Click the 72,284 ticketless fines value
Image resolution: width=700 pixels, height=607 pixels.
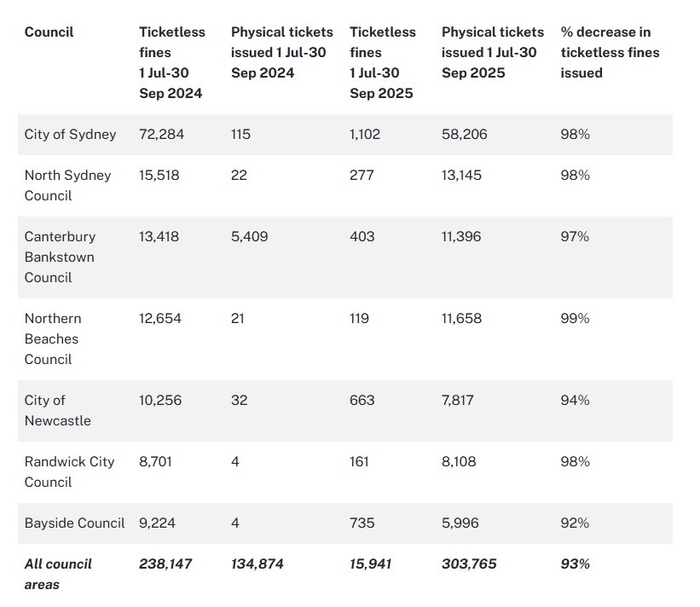tap(161, 135)
